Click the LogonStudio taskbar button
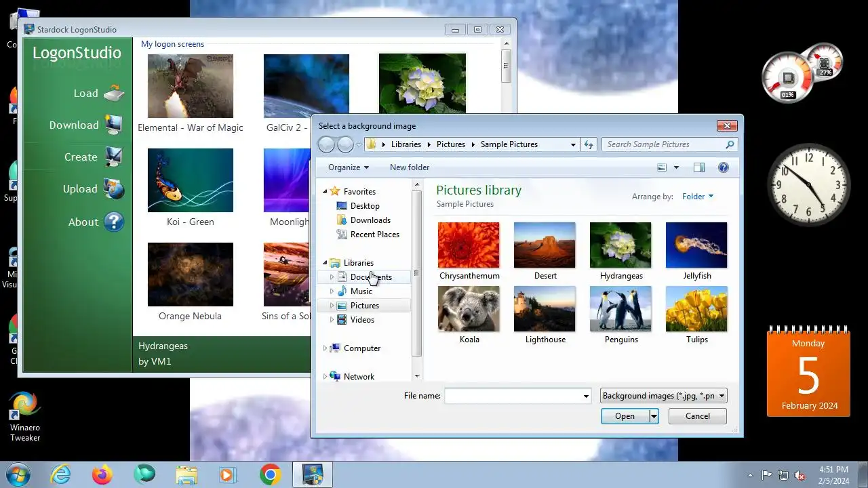 coord(313,474)
